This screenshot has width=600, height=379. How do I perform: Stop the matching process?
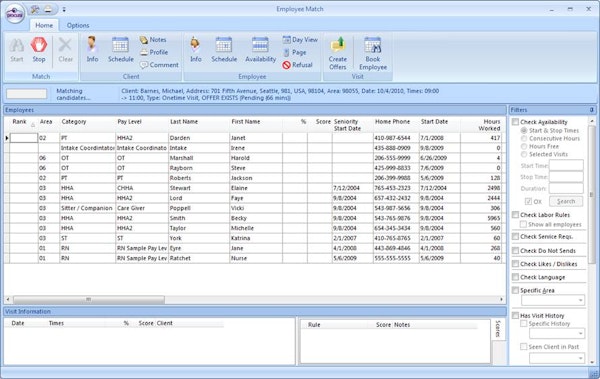39,50
